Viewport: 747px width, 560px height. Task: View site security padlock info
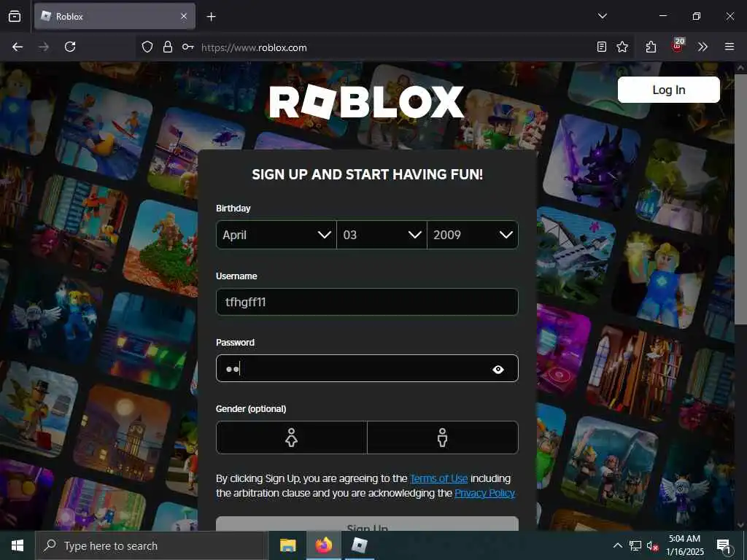[167, 47]
